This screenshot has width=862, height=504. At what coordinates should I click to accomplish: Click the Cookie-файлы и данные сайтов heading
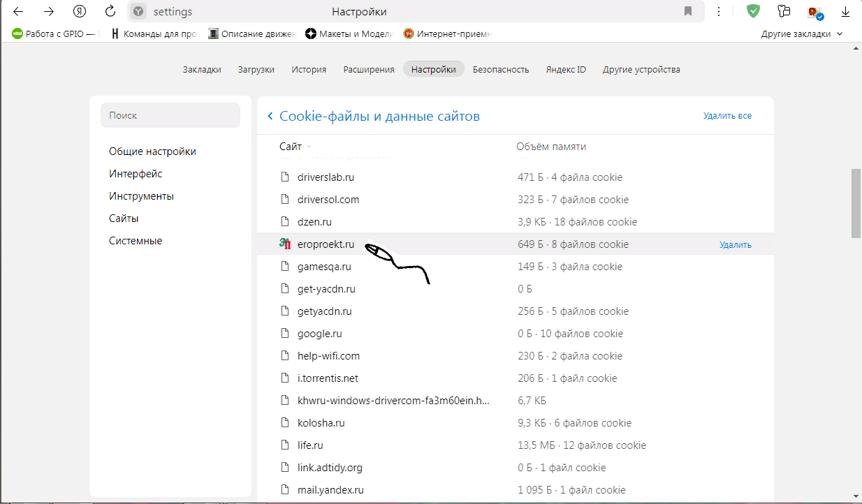pos(379,116)
